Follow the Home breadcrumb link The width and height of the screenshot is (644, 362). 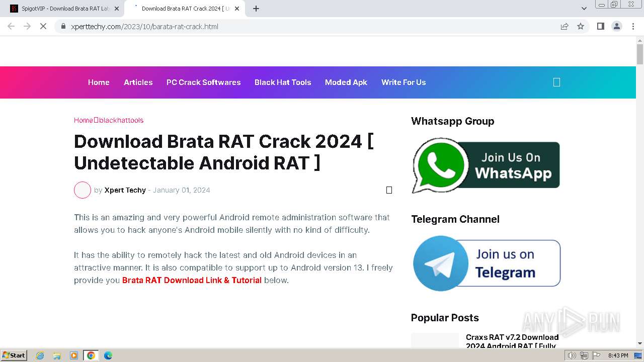(x=84, y=120)
